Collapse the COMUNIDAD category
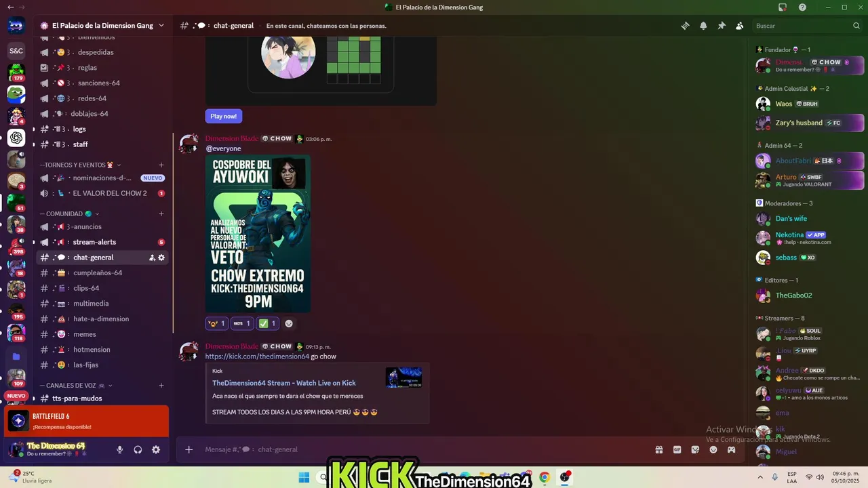This screenshot has height=488, width=868. pyautogui.click(x=70, y=213)
